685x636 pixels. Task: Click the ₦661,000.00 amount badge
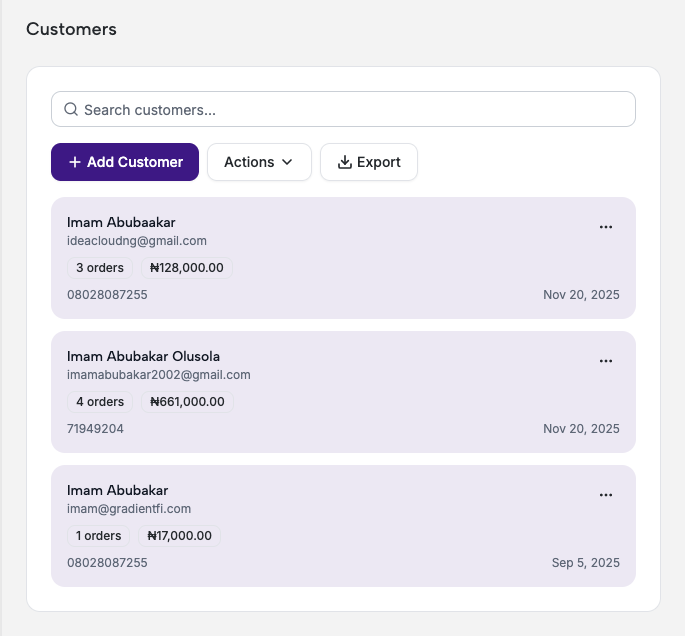pyautogui.click(x=187, y=402)
